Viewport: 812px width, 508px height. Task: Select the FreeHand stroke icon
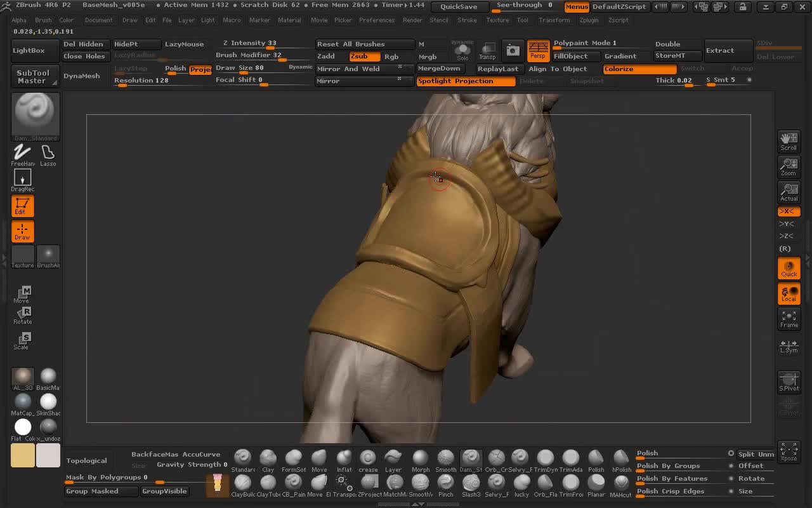(22, 155)
